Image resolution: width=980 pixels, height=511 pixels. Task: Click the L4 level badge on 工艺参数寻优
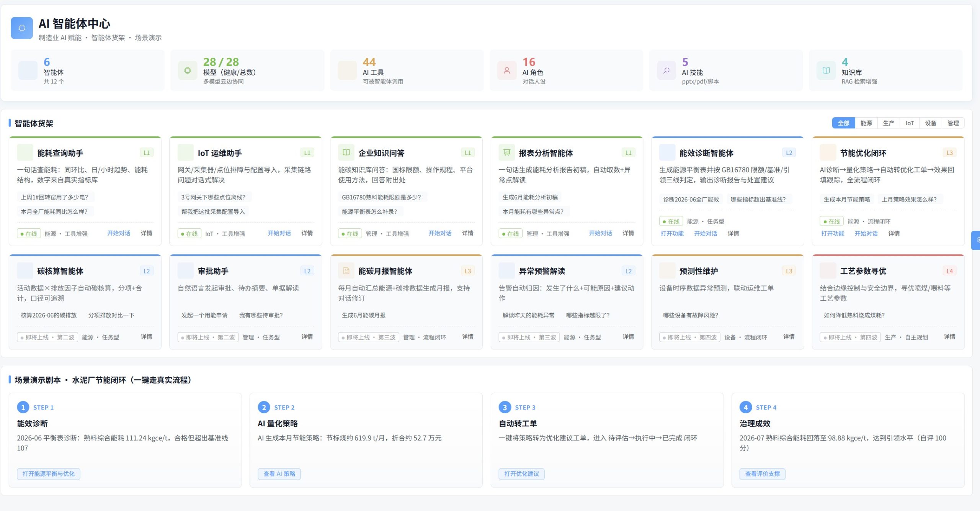pyautogui.click(x=949, y=271)
